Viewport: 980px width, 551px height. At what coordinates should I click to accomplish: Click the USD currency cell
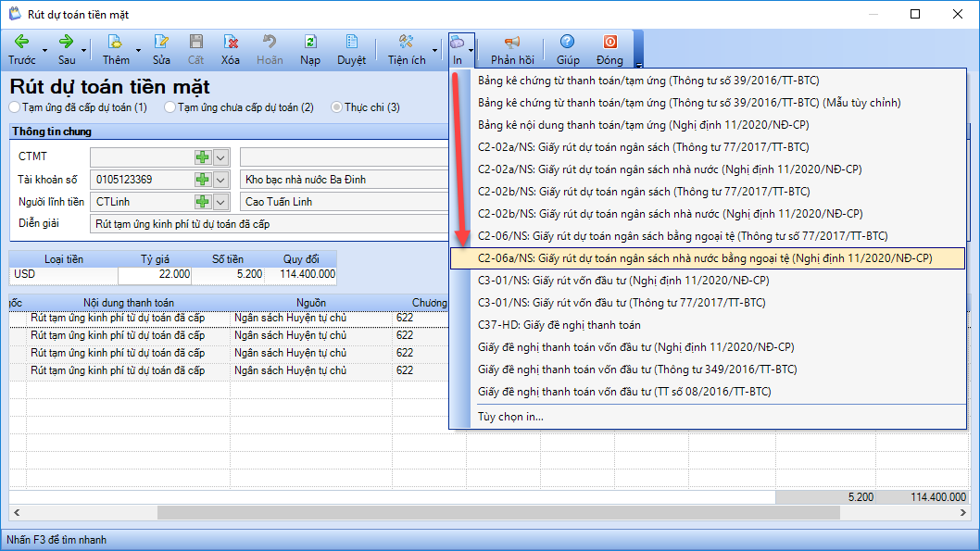point(63,274)
